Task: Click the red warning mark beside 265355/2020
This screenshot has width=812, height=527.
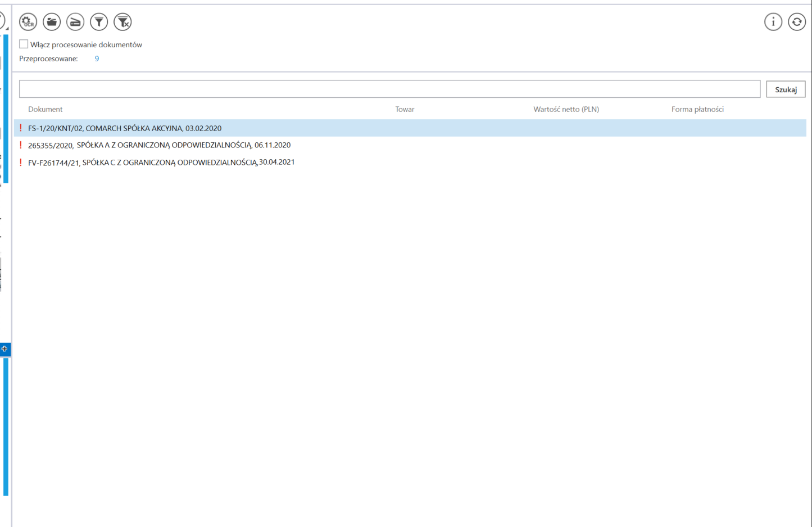Action: [x=21, y=145]
